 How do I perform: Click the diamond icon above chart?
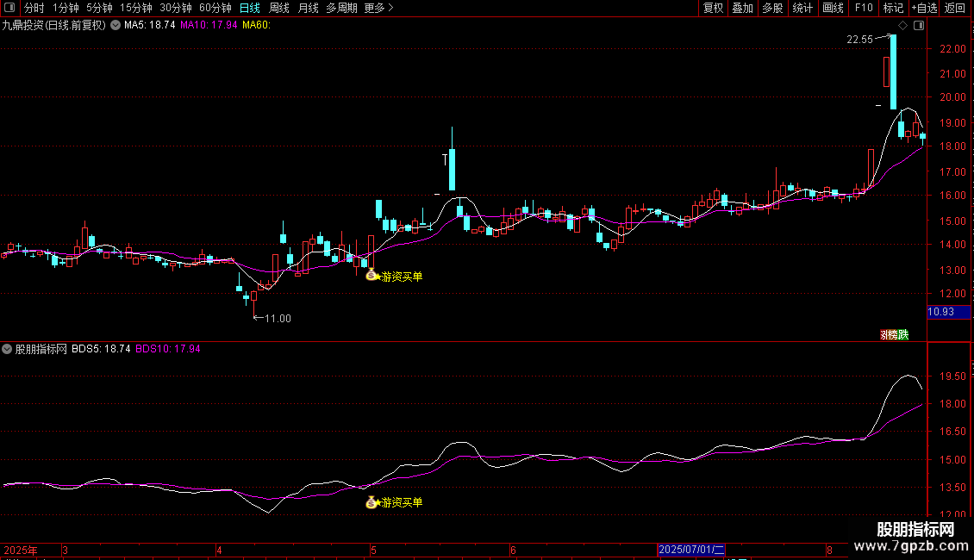903,26
